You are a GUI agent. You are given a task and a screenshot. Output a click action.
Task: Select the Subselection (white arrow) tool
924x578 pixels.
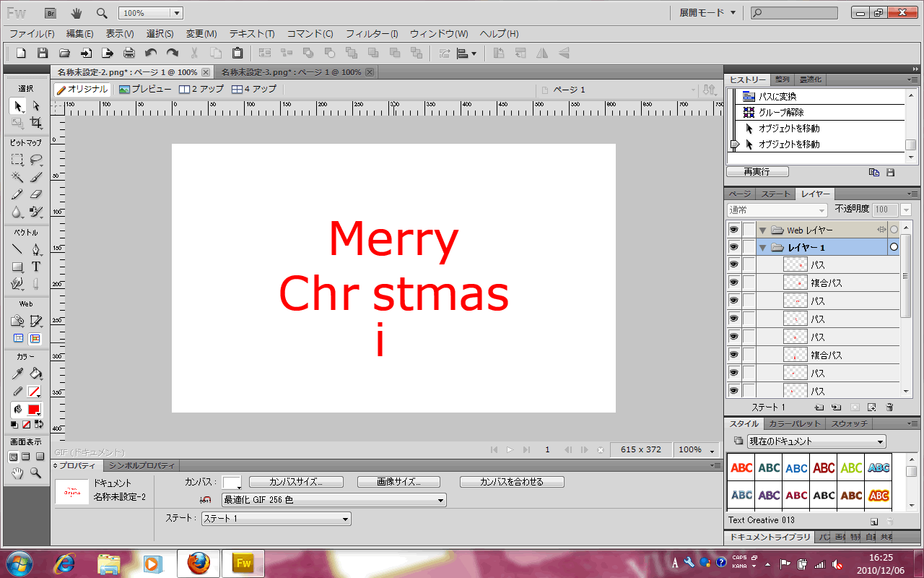point(35,106)
